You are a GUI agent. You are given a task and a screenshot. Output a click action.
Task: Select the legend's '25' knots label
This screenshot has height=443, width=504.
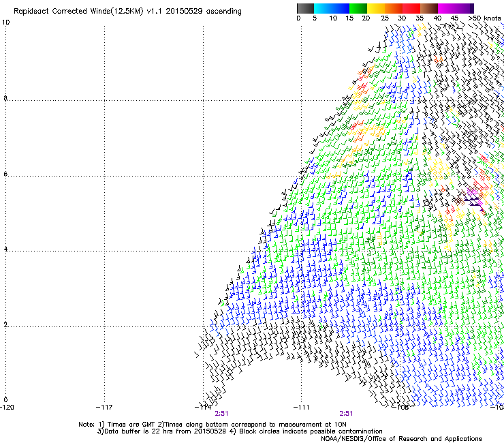coord(385,18)
